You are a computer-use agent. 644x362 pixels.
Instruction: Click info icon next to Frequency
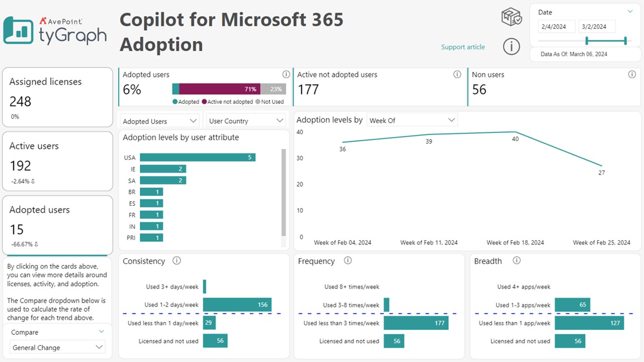coord(348,260)
